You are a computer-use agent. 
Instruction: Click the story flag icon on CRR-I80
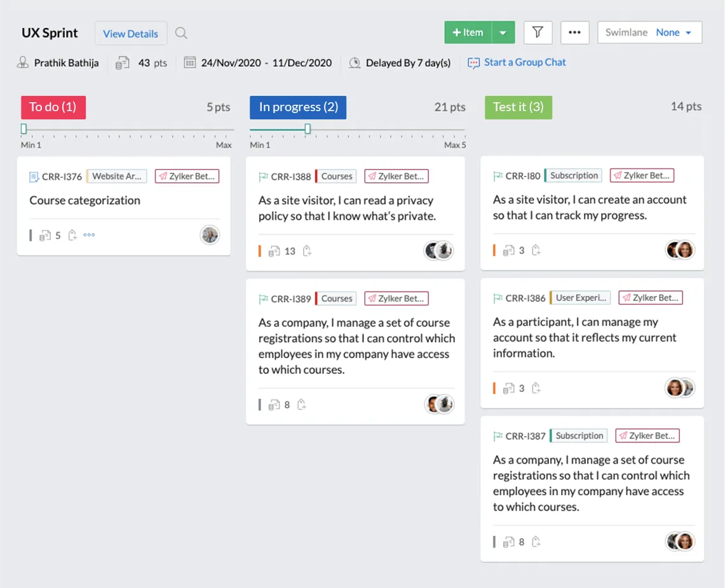[498, 175]
